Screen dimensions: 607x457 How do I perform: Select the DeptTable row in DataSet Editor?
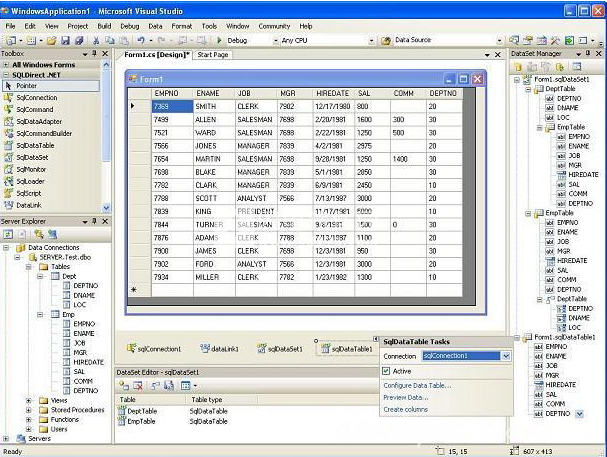[138, 411]
